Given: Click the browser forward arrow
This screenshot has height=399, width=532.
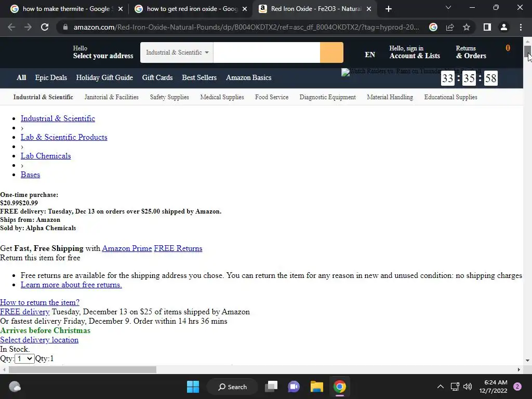Looking at the screenshot, I should click(28, 27).
